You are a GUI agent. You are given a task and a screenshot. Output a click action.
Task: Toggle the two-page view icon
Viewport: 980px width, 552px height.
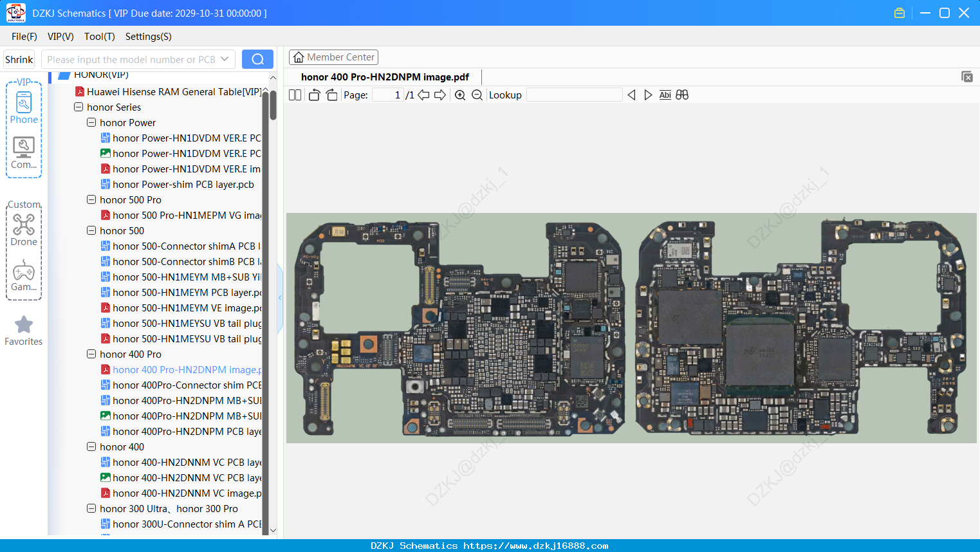coord(295,95)
